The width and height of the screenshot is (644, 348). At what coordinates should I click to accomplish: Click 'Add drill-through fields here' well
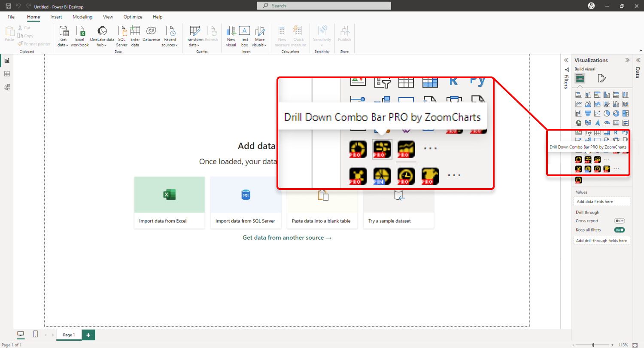(601, 241)
